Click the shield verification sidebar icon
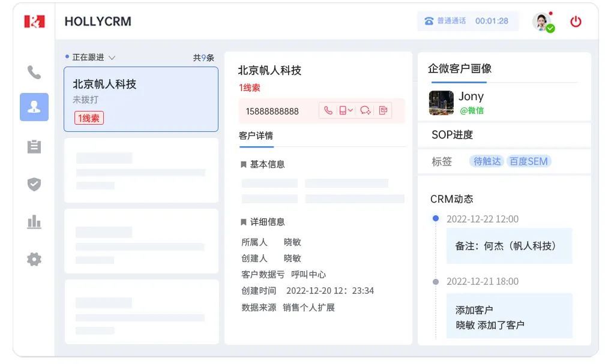Viewport: 611px width, 364px height. 34,184
